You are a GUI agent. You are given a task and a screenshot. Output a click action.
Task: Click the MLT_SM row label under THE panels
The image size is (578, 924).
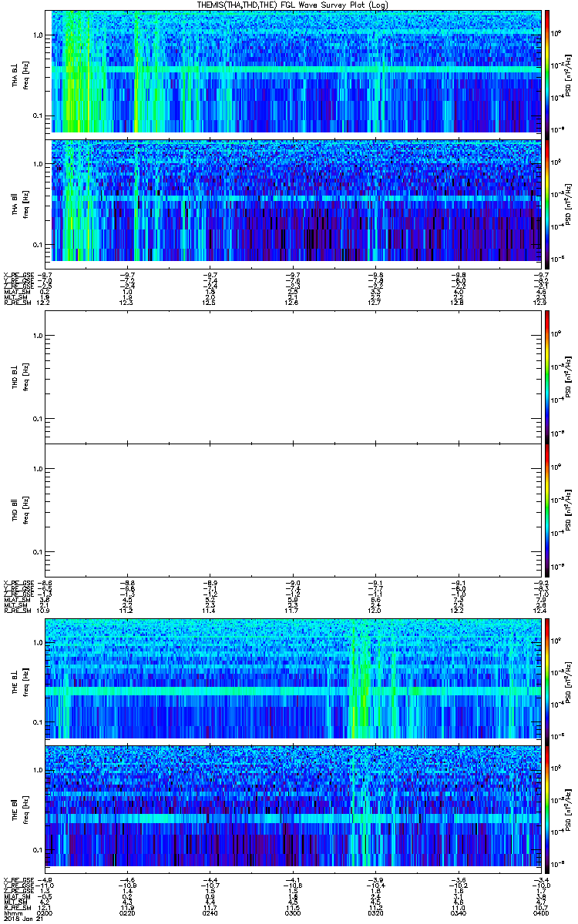[x=15, y=902]
